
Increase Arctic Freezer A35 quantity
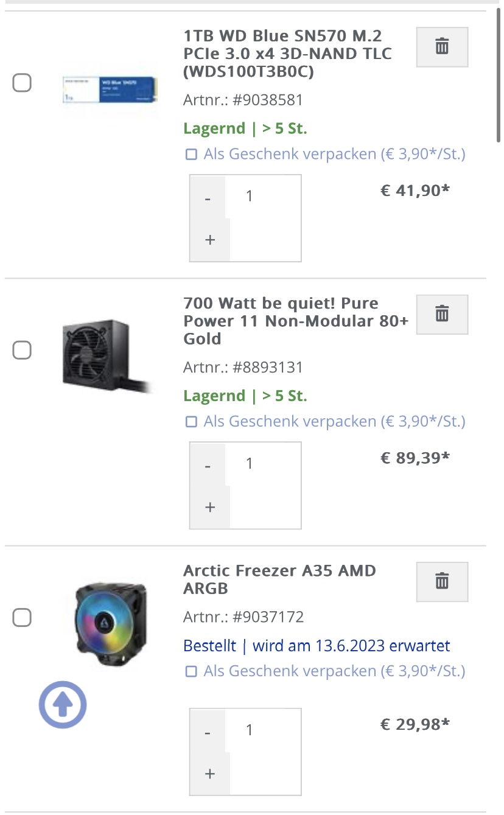210,774
